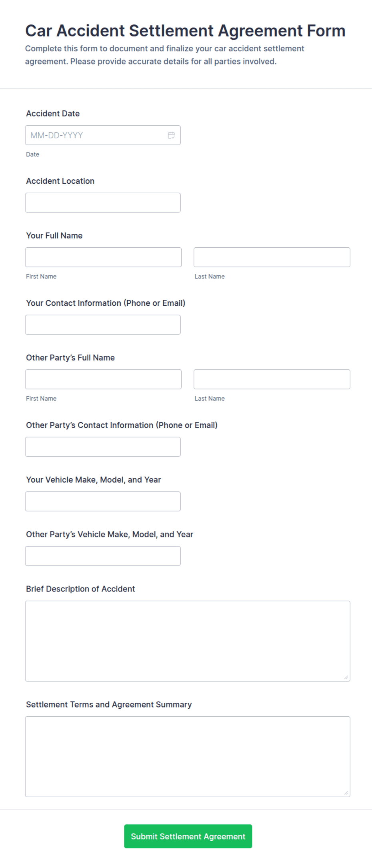The width and height of the screenshot is (372, 868).
Task: Select Your Contact Information input field
Action: tap(103, 325)
